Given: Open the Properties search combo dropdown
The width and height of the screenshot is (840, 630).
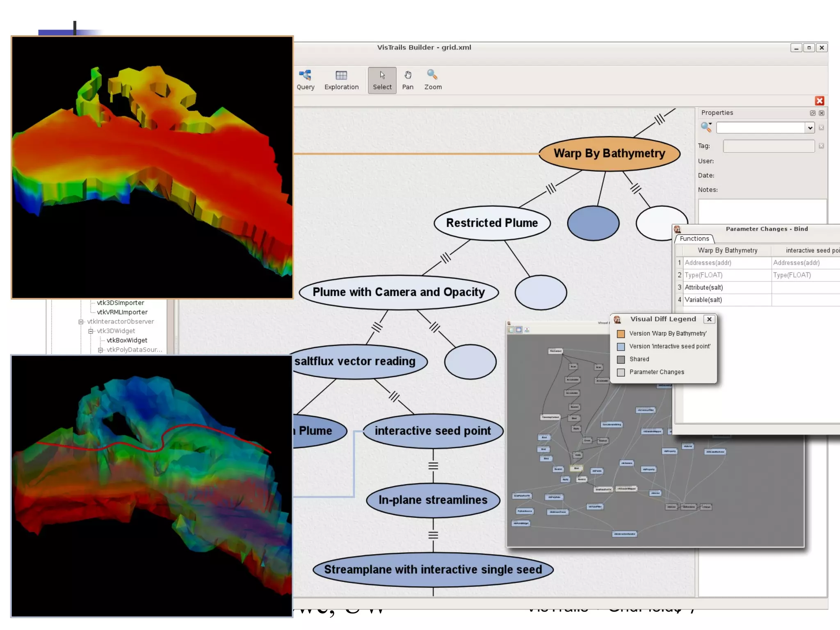Looking at the screenshot, I should (810, 128).
